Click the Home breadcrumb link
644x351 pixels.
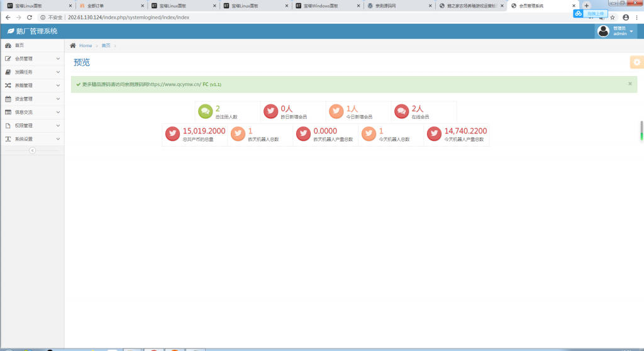(x=86, y=46)
